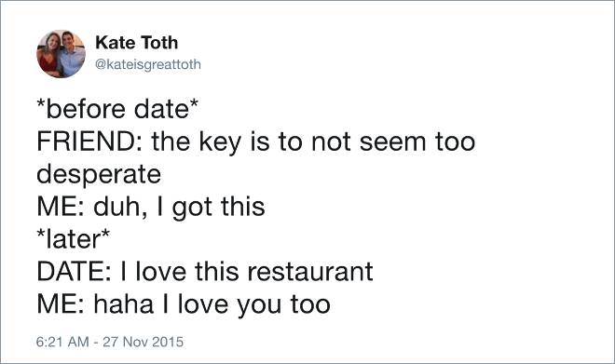Click the line 'ME: duh, I got this'
This screenshot has width=615, height=364.
(151, 207)
